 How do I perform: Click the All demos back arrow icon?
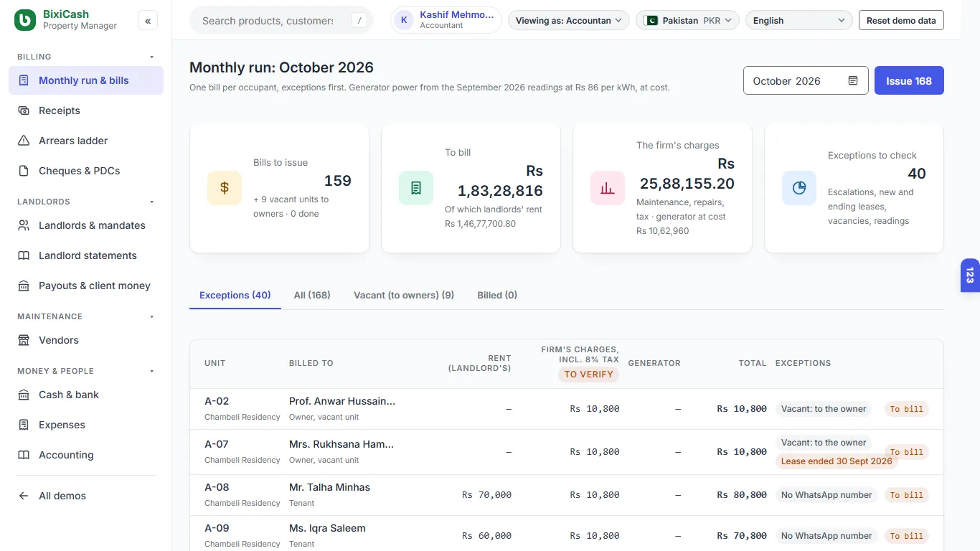24,496
